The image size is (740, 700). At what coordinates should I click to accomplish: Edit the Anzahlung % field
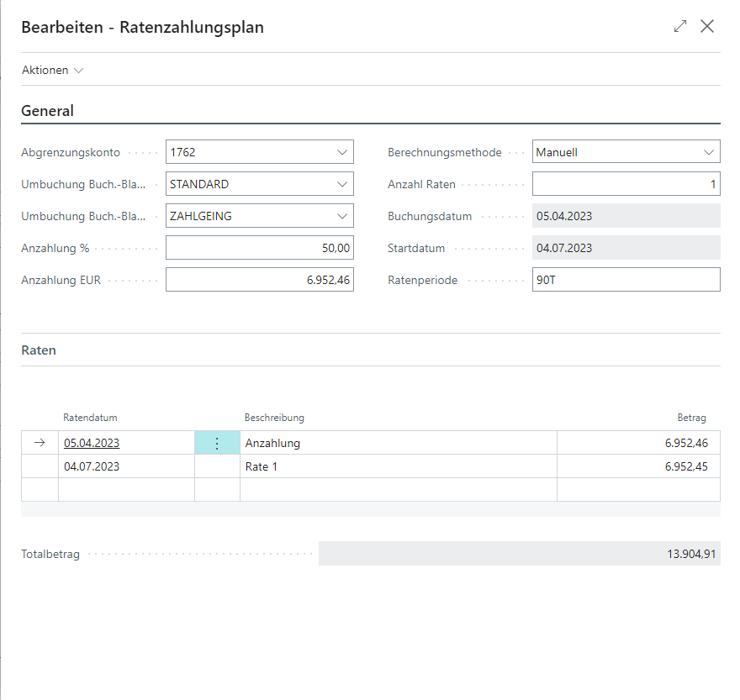coord(260,248)
